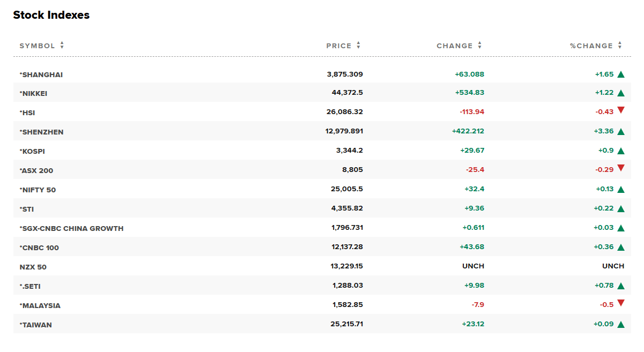Click green up arrow in Shenzhen row
Screen dimensions: 644x352
point(621,131)
